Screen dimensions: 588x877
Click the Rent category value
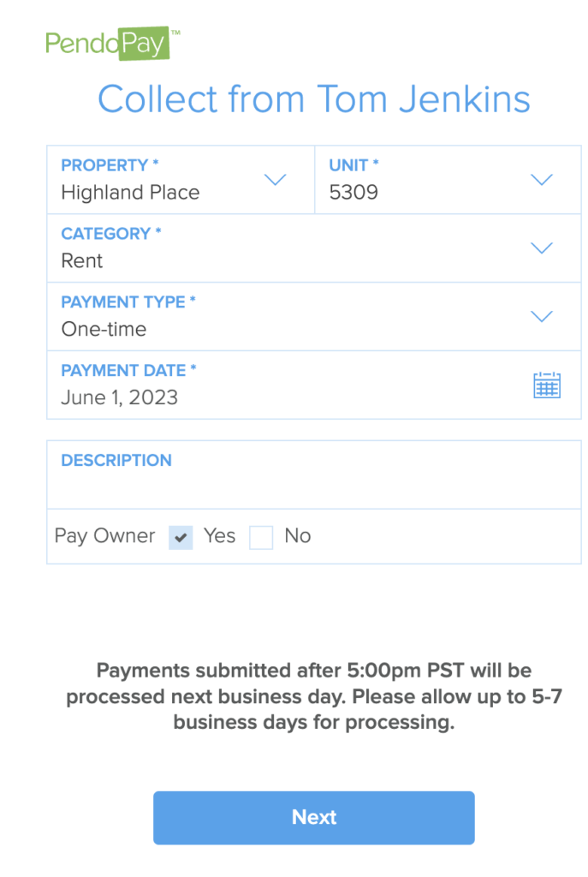[x=81, y=260]
